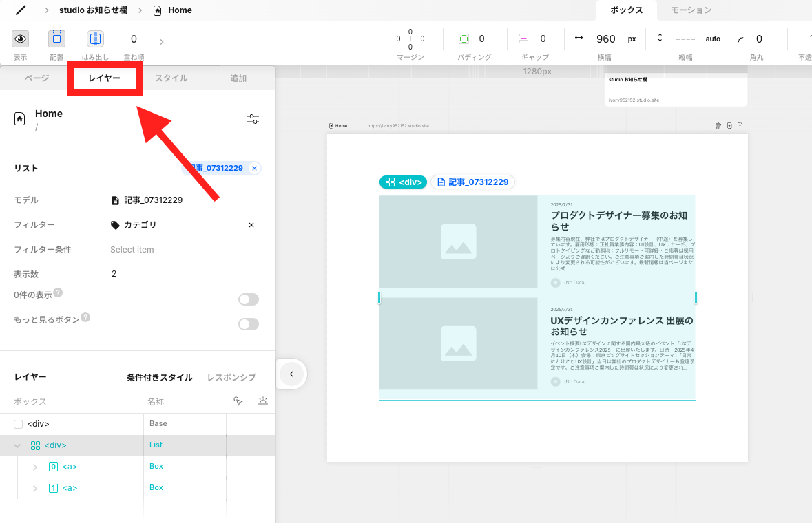Switch to the スタイル tab

pos(172,78)
